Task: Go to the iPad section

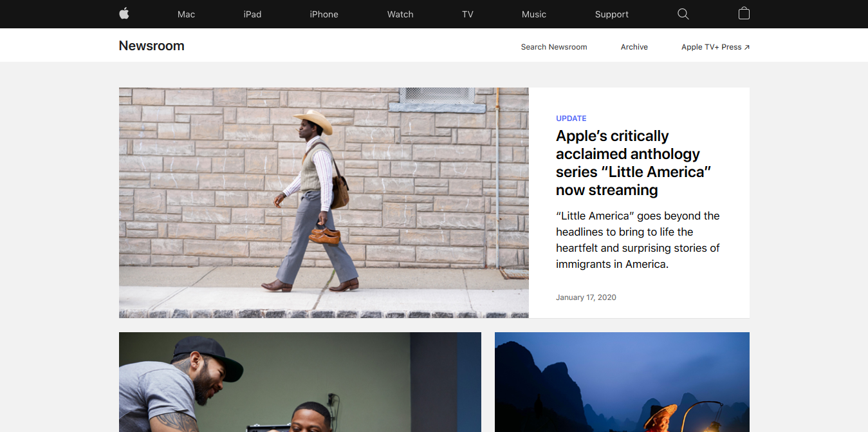Action: (252, 14)
